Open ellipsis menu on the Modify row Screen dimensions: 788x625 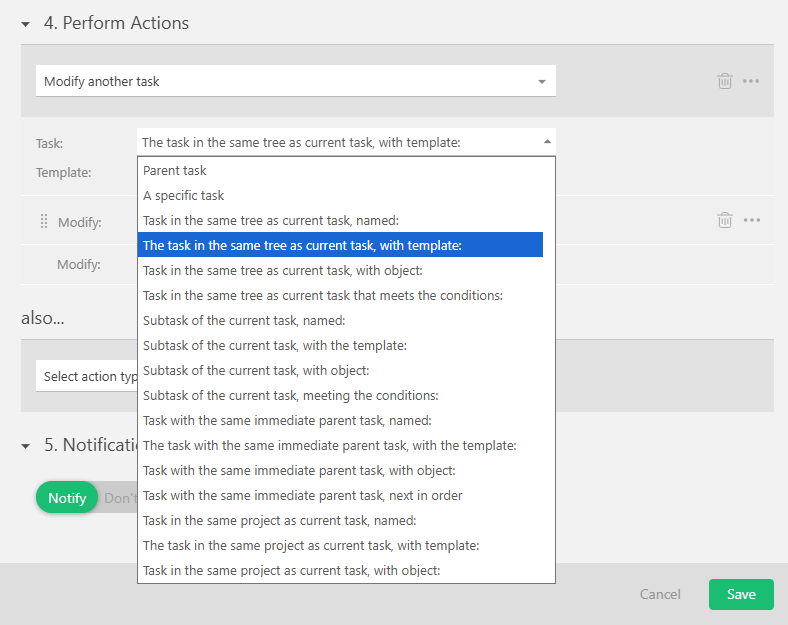pyautogui.click(x=752, y=220)
